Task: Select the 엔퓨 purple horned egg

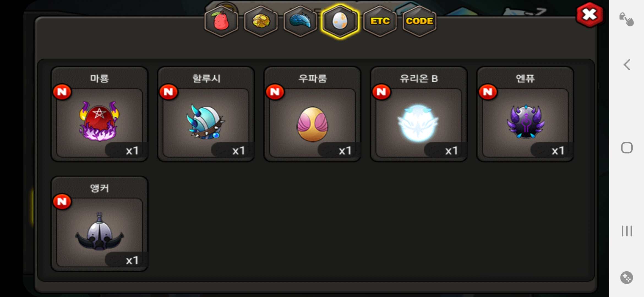Action: (x=525, y=114)
